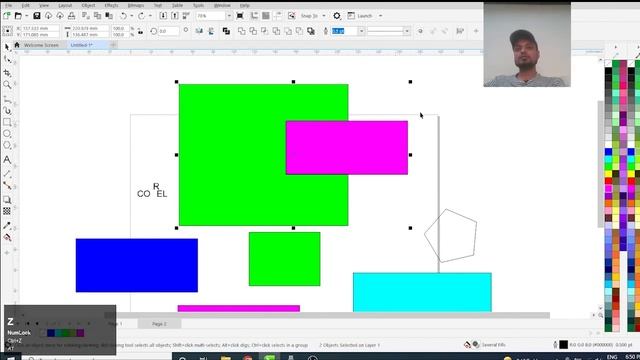Add a new document tab plus
Viewport: 640px width, 360px height.
click(113, 45)
